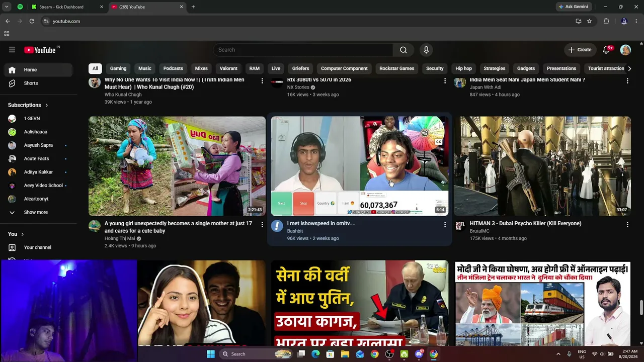Reload the page in Chrome
Image resolution: width=644 pixels, height=362 pixels.
[x=32, y=21]
